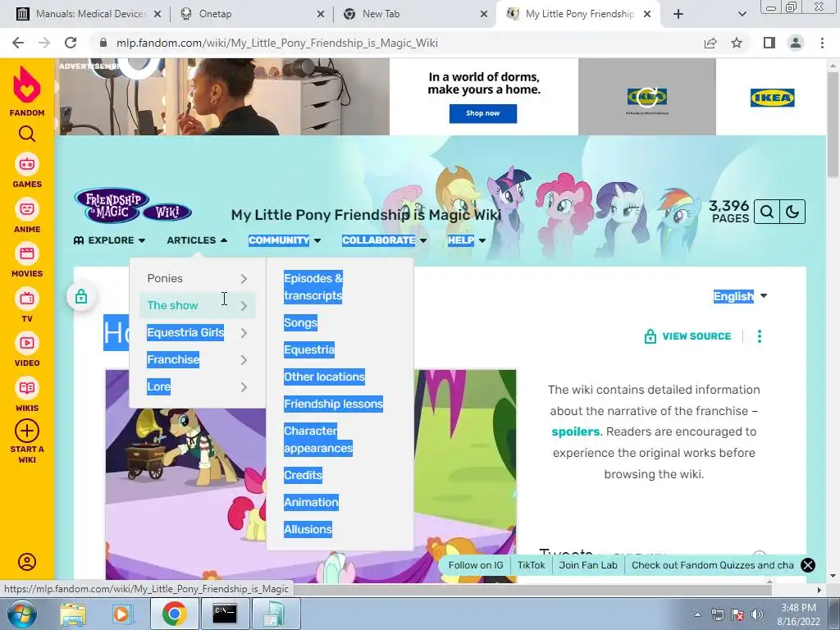
Task: Open Friendship lessons submenu item
Action: tap(333, 404)
